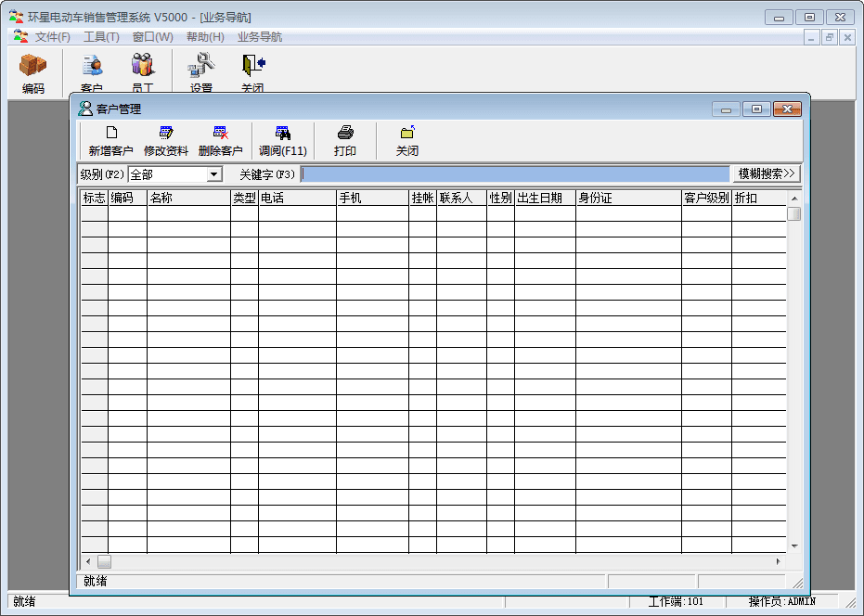
Task: Open the 设置 settings tools icon
Action: coord(201,67)
